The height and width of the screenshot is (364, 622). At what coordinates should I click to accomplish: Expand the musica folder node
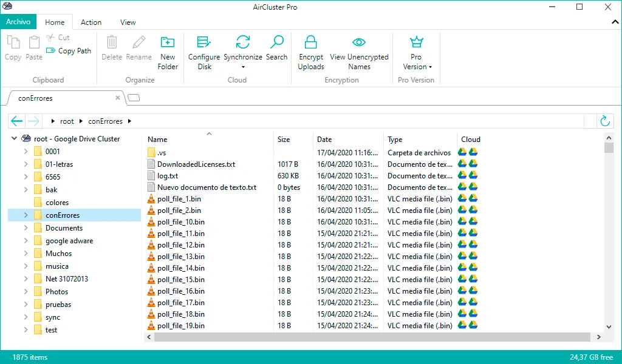[x=26, y=266]
